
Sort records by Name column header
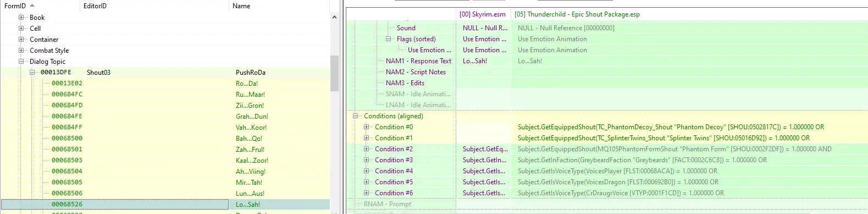coord(279,6)
